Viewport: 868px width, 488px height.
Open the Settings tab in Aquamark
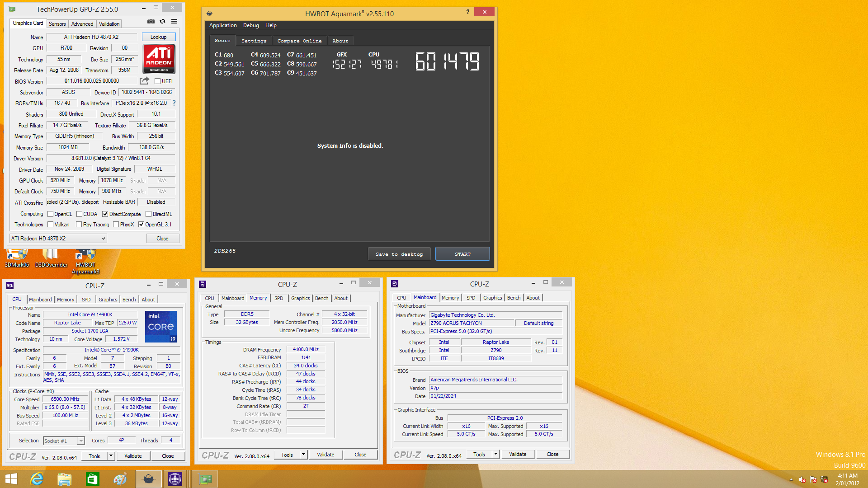(x=254, y=41)
